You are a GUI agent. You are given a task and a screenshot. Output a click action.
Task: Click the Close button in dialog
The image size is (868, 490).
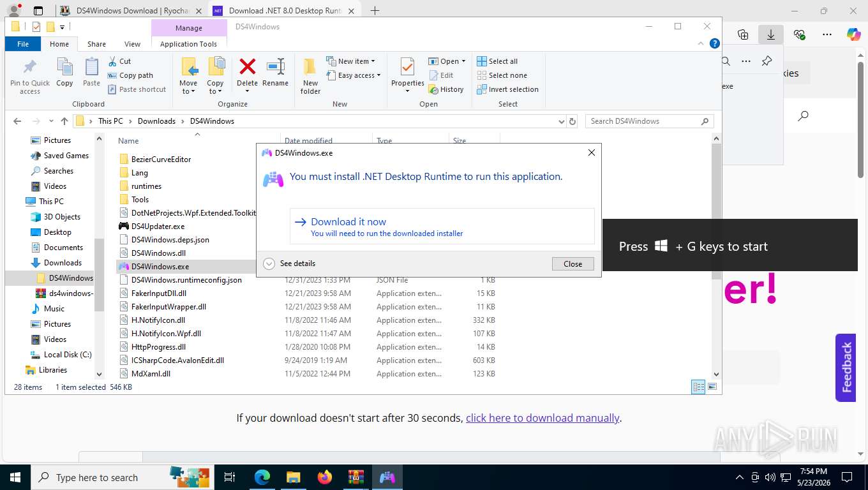point(572,264)
